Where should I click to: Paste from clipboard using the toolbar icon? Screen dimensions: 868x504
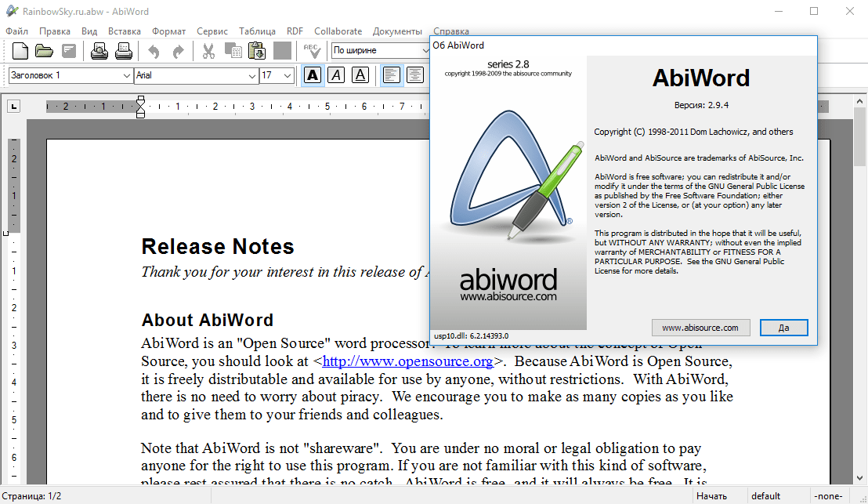tap(257, 51)
